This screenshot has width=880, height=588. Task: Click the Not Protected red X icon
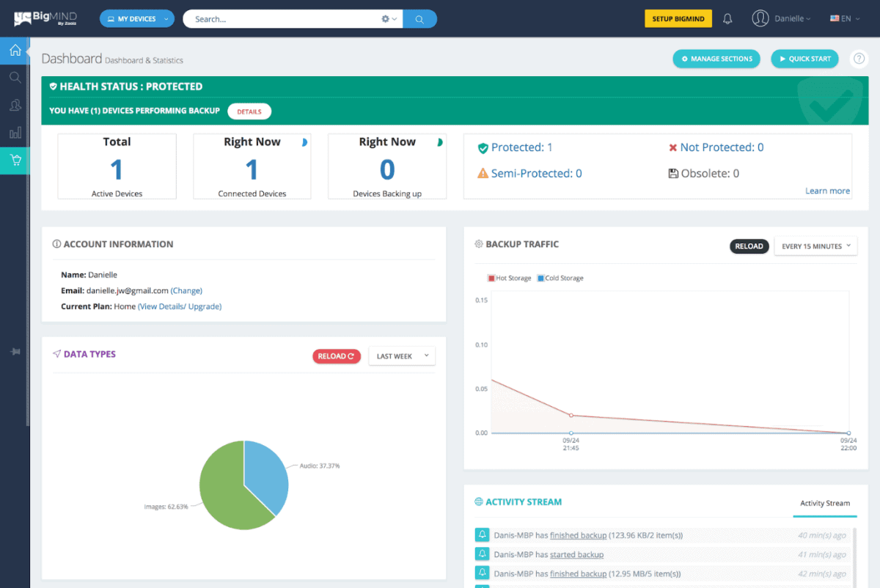672,147
